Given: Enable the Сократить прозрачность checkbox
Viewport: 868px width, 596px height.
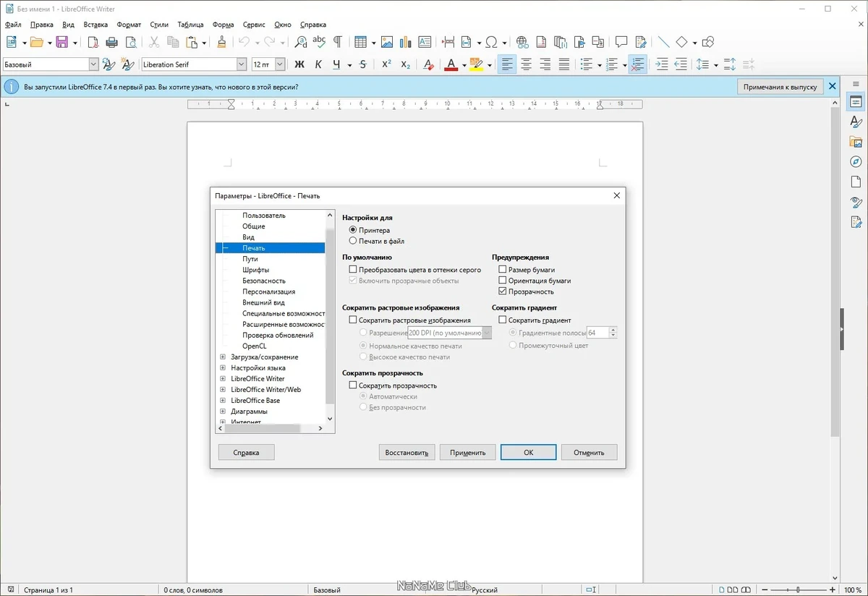Looking at the screenshot, I should coord(353,386).
